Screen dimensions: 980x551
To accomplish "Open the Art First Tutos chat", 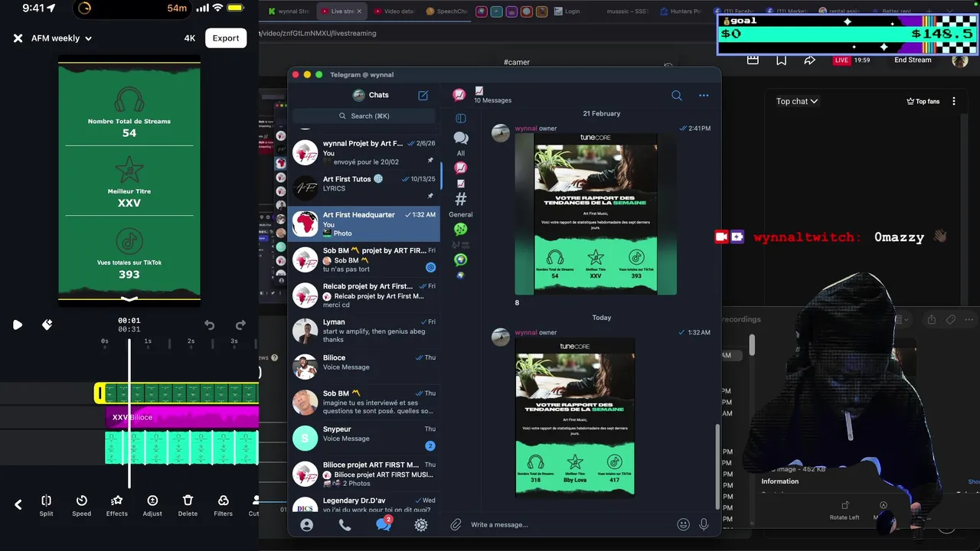I will pyautogui.click(x=364, y=188).
